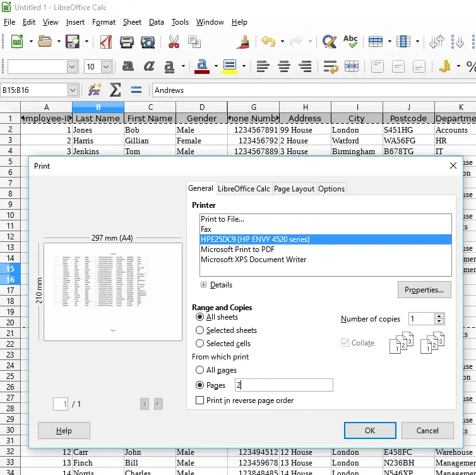Click the Pages range input field
The width and height of the screenshot is (476, 475).
click(x=284, y=385)
